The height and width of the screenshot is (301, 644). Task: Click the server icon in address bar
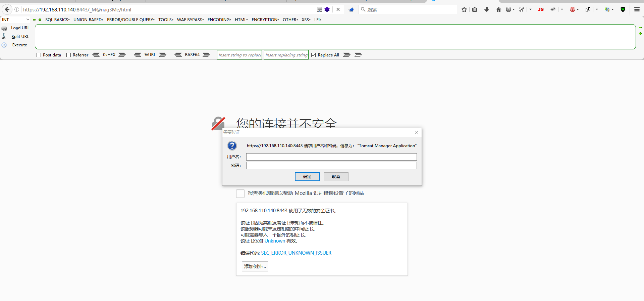pyautogui.click(x=320, y=9)
